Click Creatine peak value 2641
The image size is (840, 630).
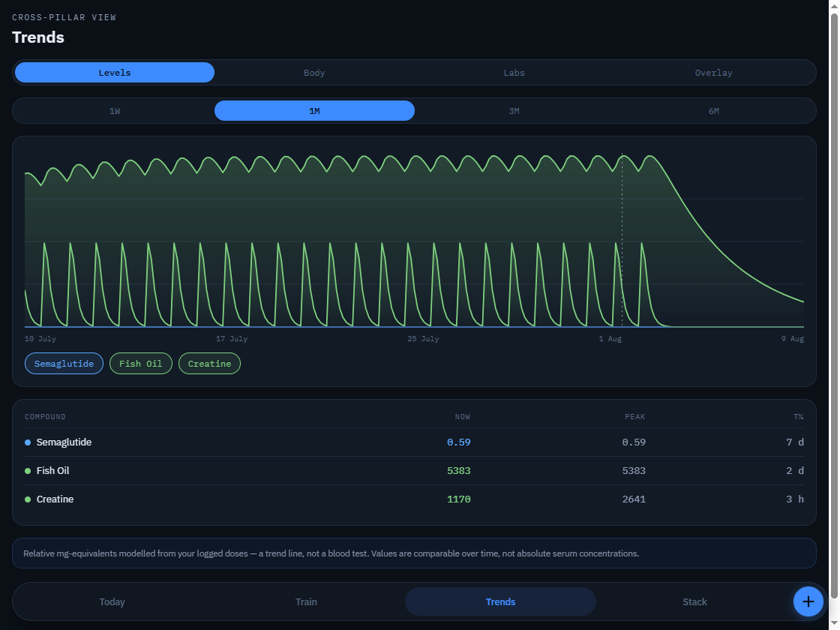click(x=634, y=499)
